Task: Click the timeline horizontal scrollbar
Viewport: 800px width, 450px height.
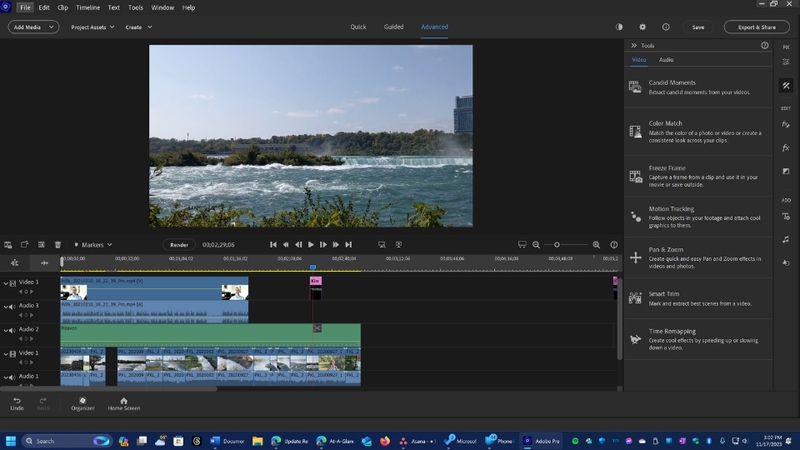Action: (109, 389)
